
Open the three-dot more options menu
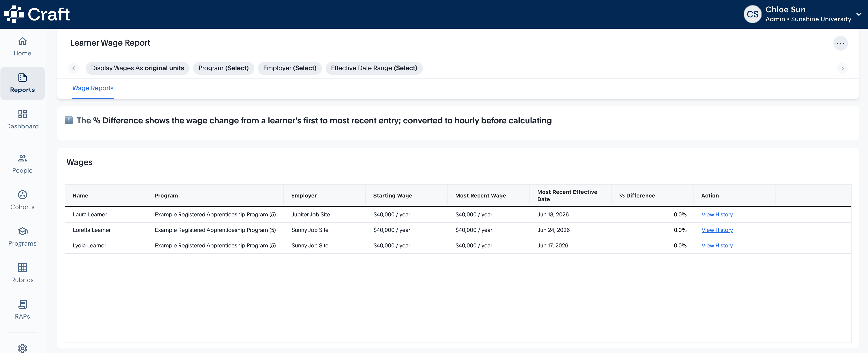840,43
